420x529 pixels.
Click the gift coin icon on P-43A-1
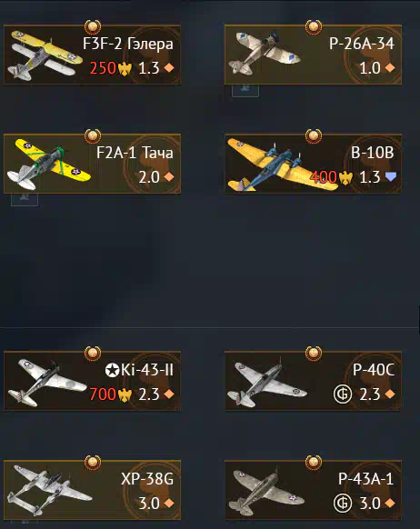point(343,503)
